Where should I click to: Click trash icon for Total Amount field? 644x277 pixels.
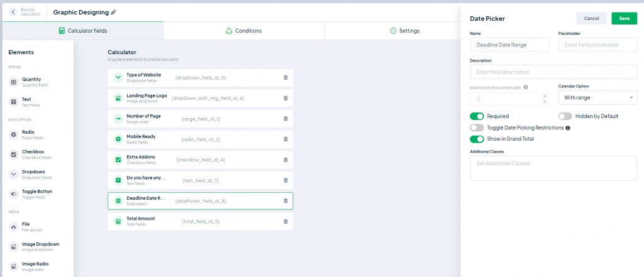click(x=286, y=221)
